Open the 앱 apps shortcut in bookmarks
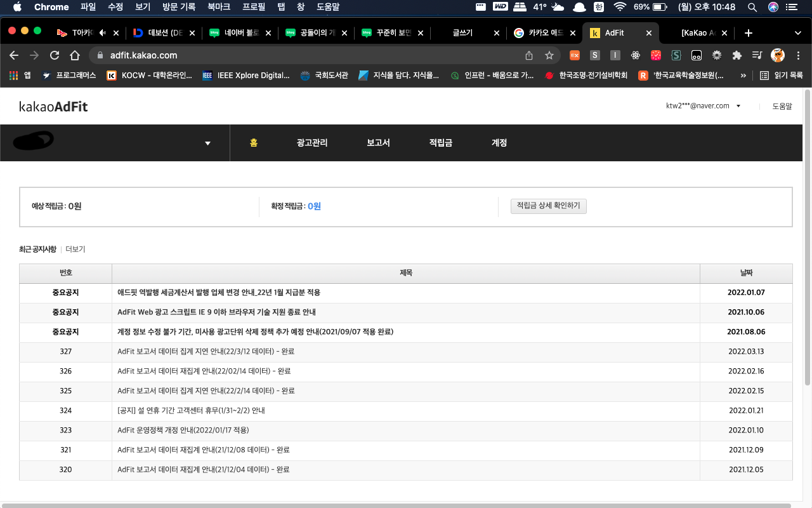The width and height of the screenshot is (812, 508). (x=20, y=75)
